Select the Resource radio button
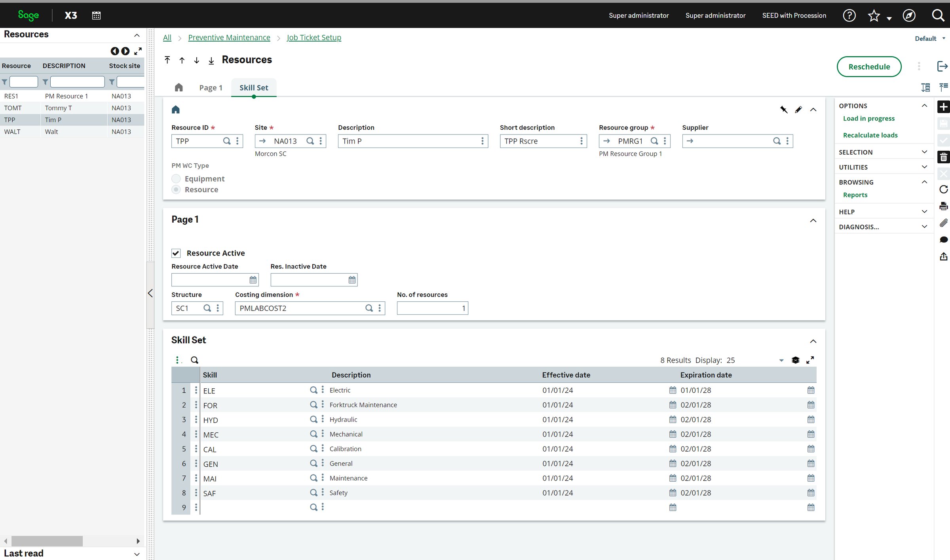Screen dimensions: 950x560 click(176, 189)
